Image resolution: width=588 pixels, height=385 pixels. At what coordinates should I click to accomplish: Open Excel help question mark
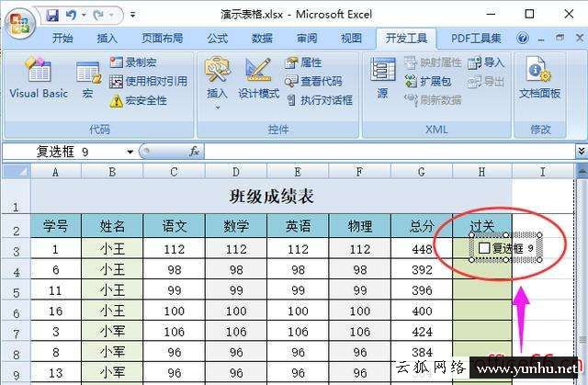523,38
